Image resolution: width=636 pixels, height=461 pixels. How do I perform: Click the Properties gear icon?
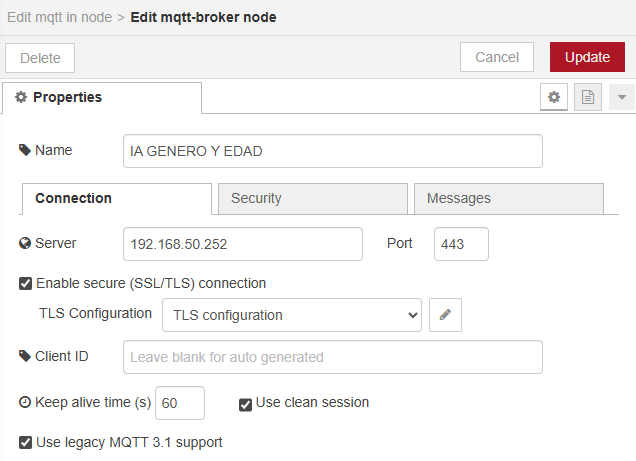[x=21, y=97]
